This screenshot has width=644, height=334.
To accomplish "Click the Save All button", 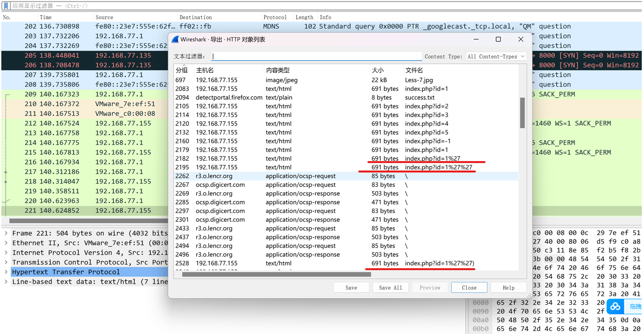I will [x=390, y=287].
